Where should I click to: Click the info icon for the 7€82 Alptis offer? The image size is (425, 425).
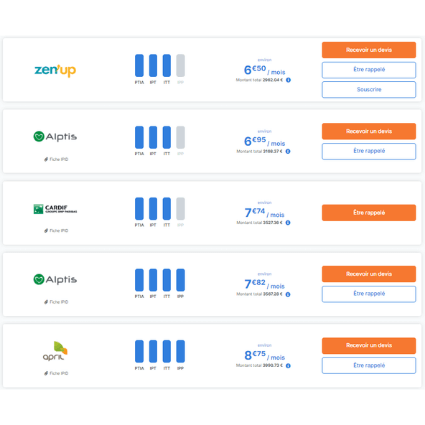click(288, 294)
